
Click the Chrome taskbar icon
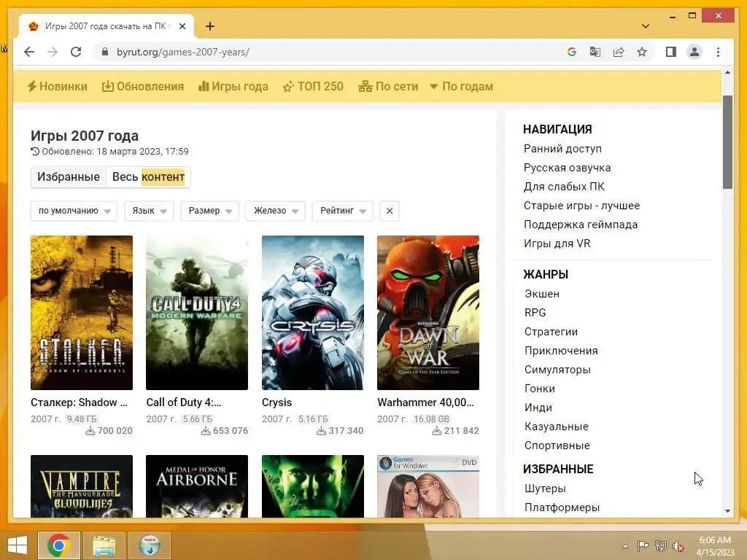tap(59, 545)
